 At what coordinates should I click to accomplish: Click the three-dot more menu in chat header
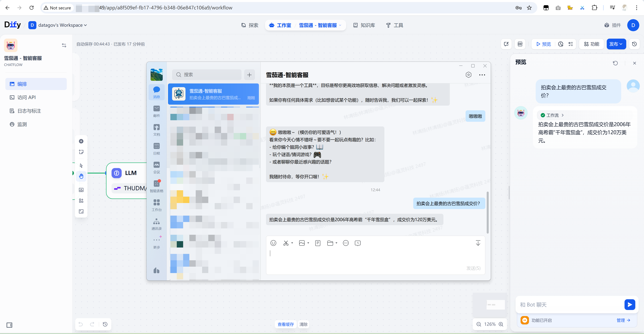point(482,75)
